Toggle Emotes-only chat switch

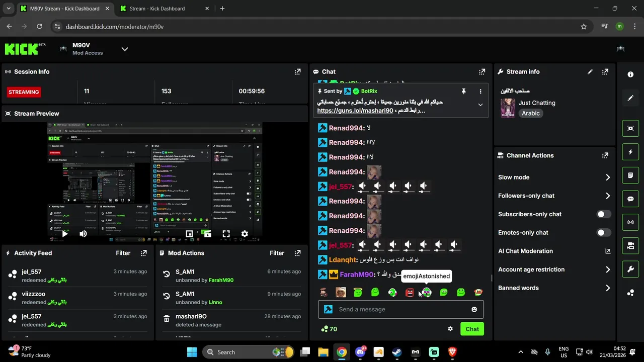click(x=604, y=233)
